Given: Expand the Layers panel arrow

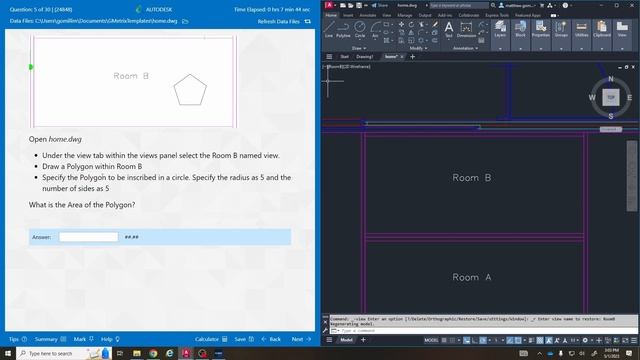Looking at the screenshot, I should 500,49.
